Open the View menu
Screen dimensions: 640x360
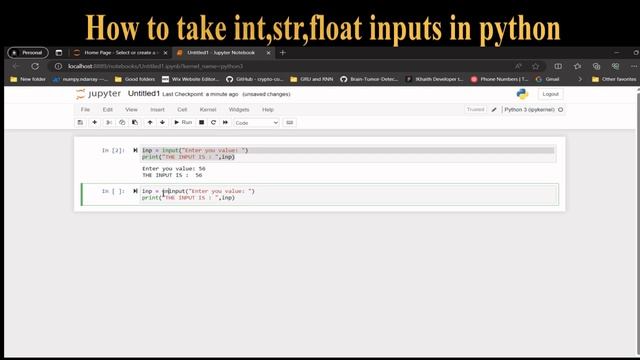click(x=131, y=109)
